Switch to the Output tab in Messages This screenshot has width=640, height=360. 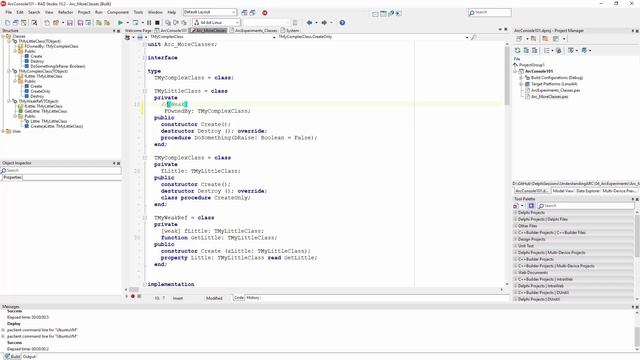coord(29,357)
